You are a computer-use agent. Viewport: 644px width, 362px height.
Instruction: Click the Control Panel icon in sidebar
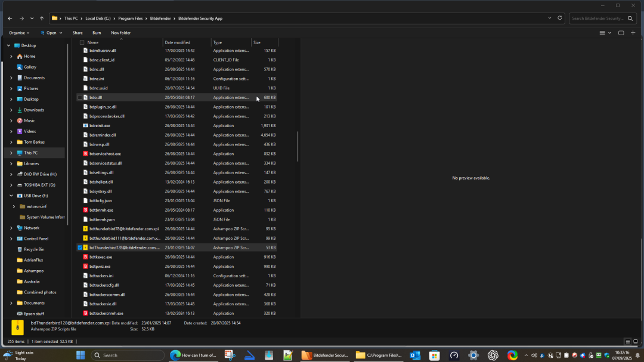(x=20, y=239)
